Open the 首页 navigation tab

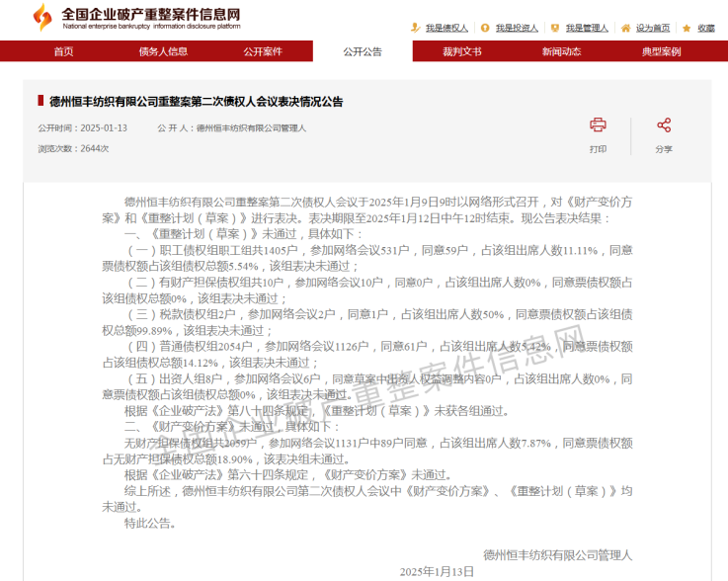tap(63, 51)
